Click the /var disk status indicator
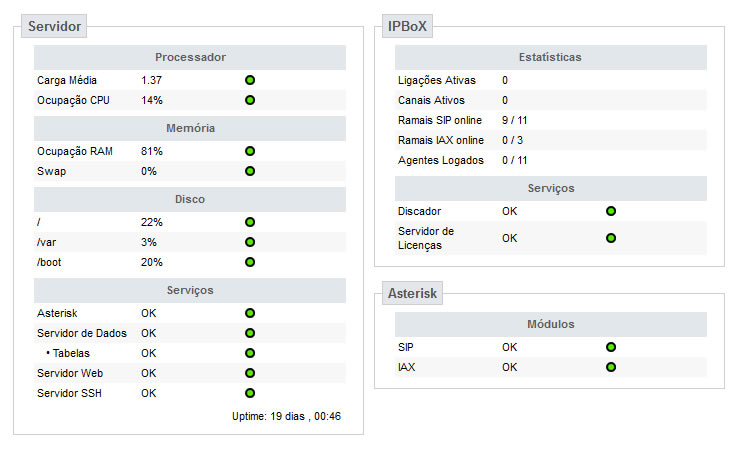 tap(250, 242)
